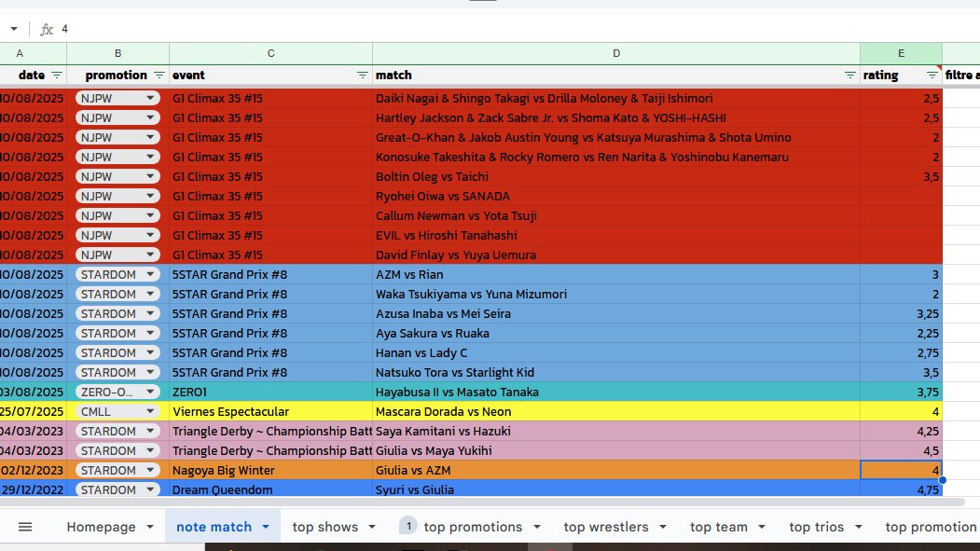This screenshot has height=551, width=980.
Task: Open NJPW dropdown in David Finlay row
Action: click(x=150, y=255)
